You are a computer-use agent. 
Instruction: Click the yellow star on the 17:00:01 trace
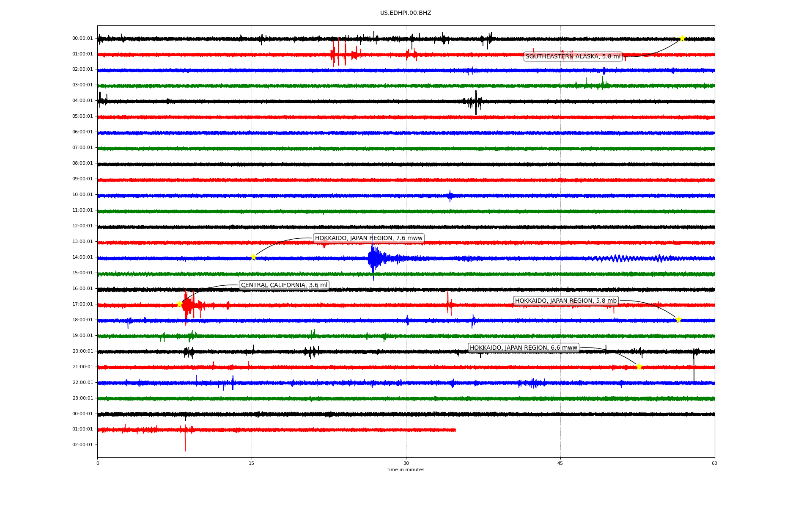tap(179, 304)
